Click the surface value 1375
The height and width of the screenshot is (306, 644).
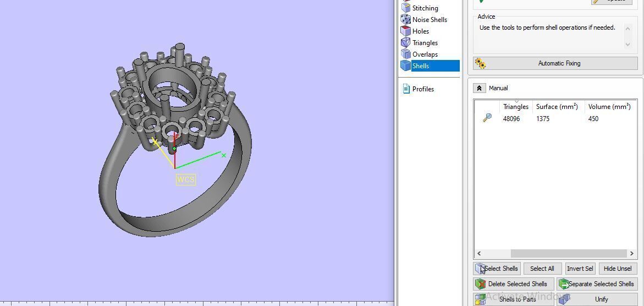click(543, 119)
